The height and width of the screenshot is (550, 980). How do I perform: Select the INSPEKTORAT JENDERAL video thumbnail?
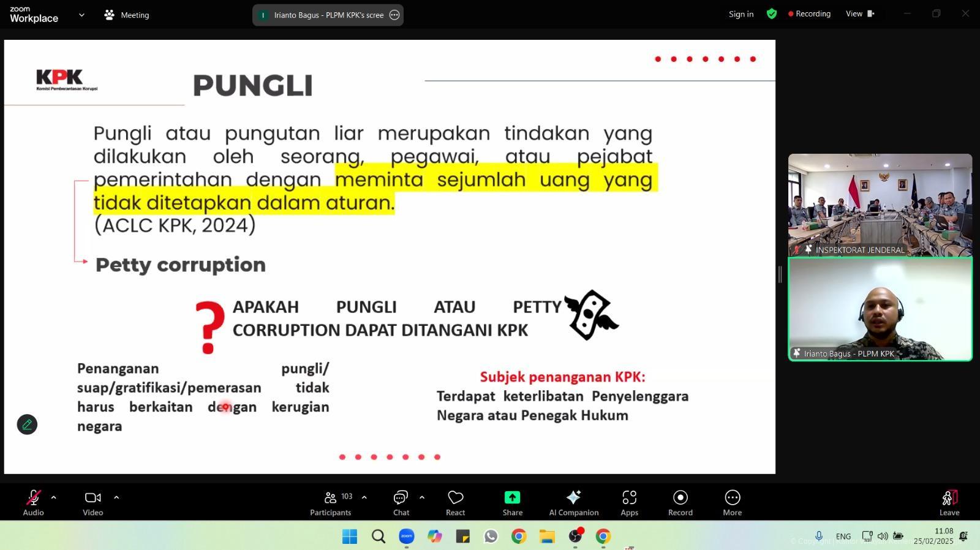point(880,205)
